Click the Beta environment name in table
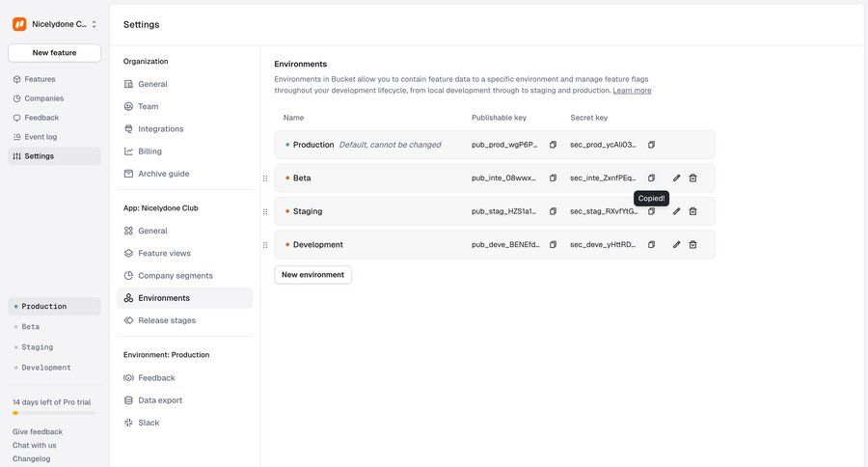This screenshot has width=868, height=467. click(x=302, y=178)
